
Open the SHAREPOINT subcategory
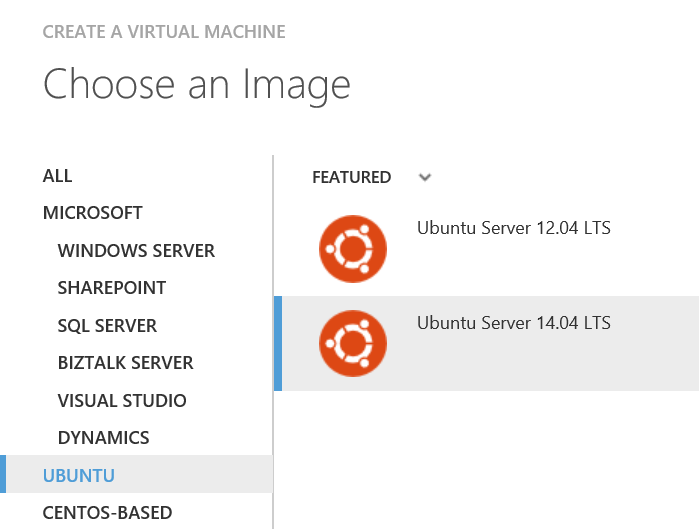point(112,288)
